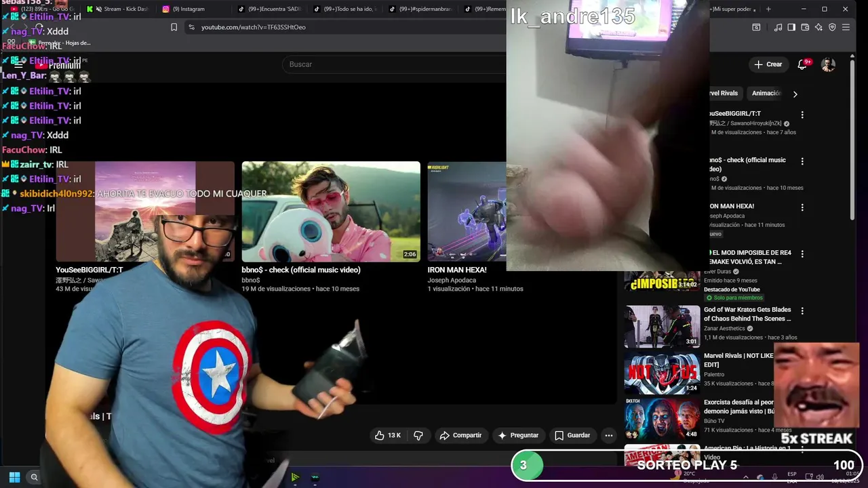The height and width of the screenshot is (488, 868).
Task: Click the Compartir button
Action: pos(460,435)
